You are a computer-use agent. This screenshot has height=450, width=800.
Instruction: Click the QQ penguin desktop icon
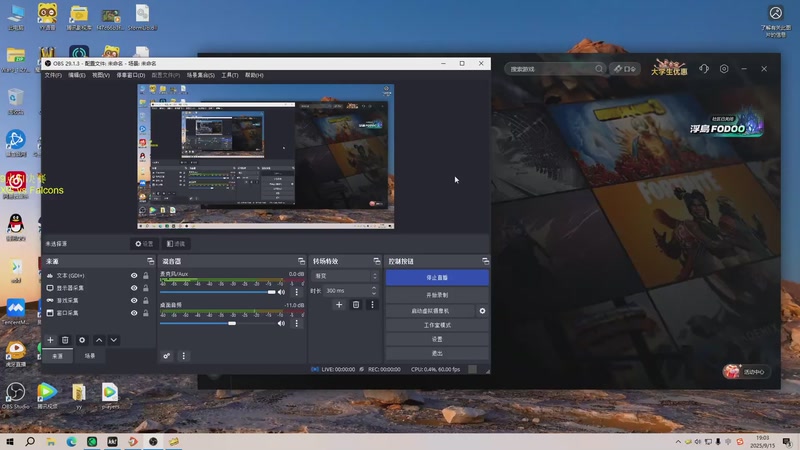[16, 227]
